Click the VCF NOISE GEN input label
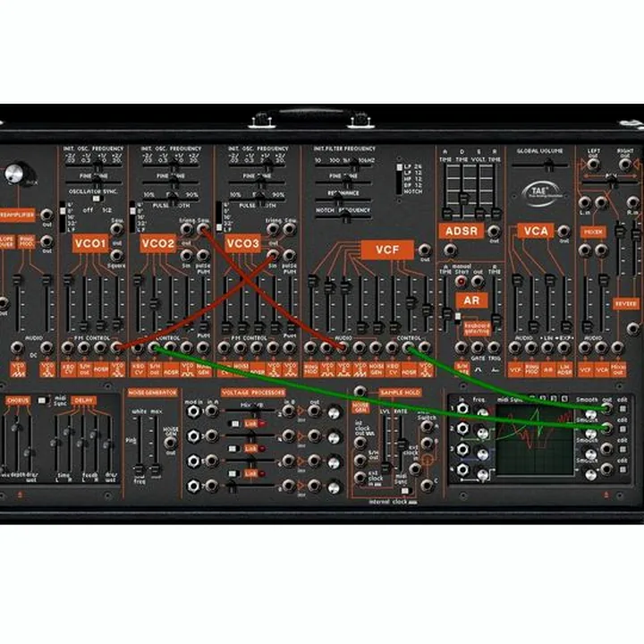The width and height of the screenshot is (644, 644). pyautogui.click(x=376, y=369)
